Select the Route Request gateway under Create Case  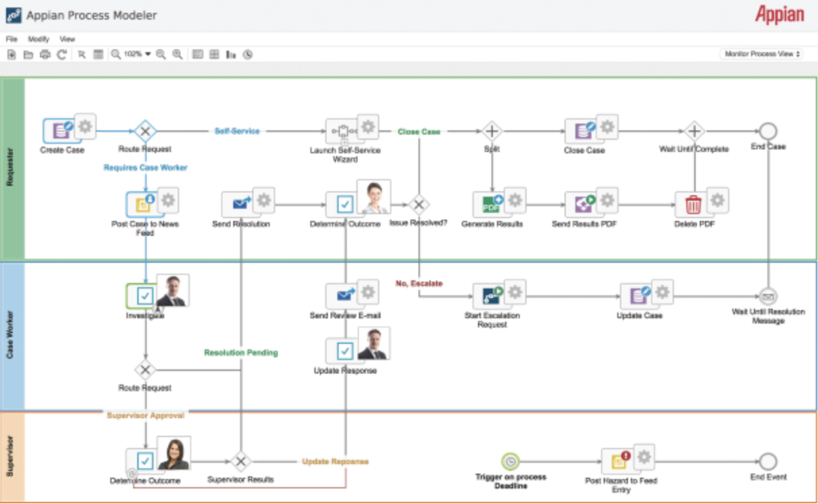click(145, 130)
